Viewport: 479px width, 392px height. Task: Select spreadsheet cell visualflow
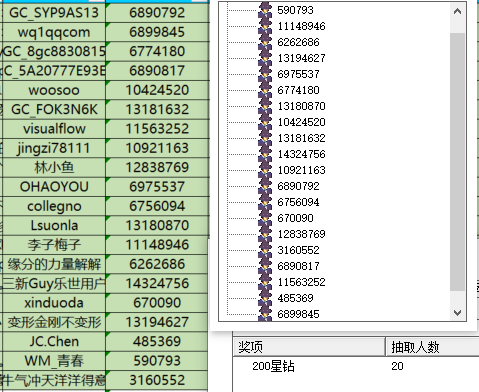click(x=54, y=129)
